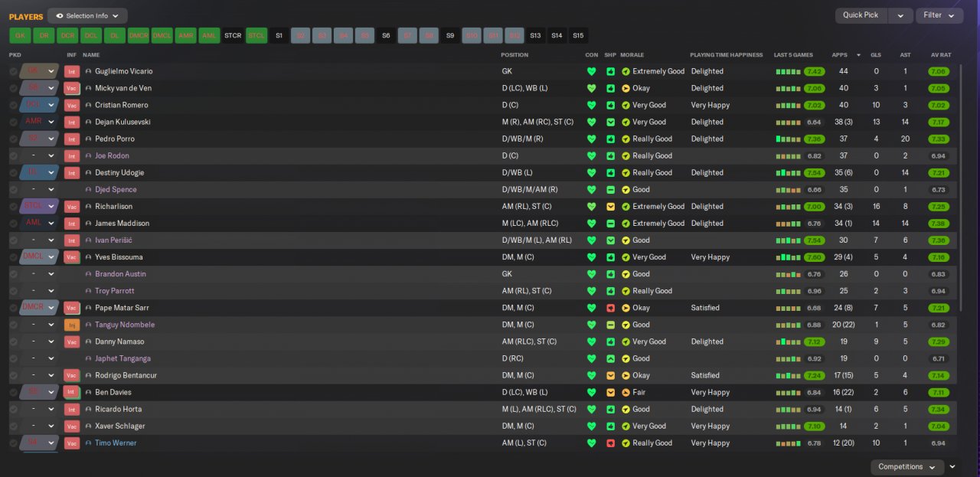Sort by the AV RAT column header
Image resolution: width=980 pixels, height=477 pixels.
pyautogui.click(x=941, y=55)
